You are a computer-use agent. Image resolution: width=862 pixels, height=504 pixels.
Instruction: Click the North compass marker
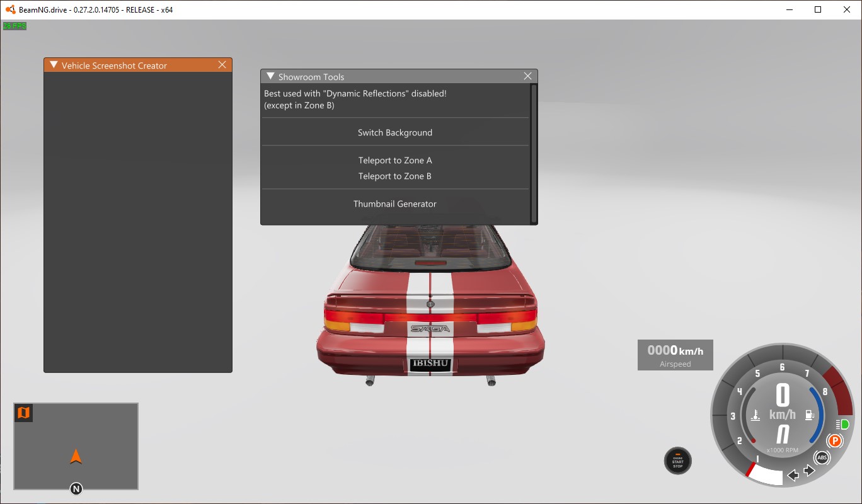[x=76, y=488]
